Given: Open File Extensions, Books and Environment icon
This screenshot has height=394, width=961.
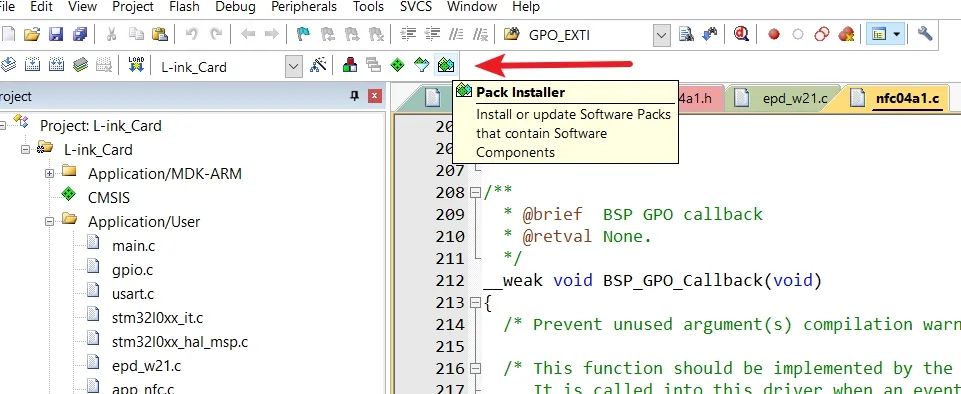Looking at the screenshot, I should tap(350, 64).
